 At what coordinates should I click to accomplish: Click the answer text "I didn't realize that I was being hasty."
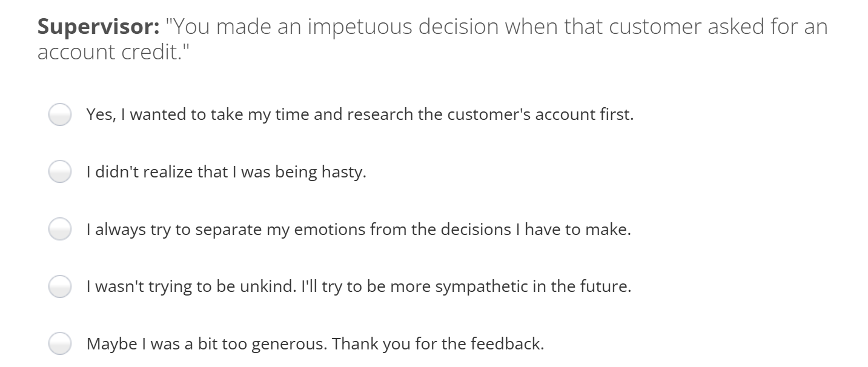[227, 171]
